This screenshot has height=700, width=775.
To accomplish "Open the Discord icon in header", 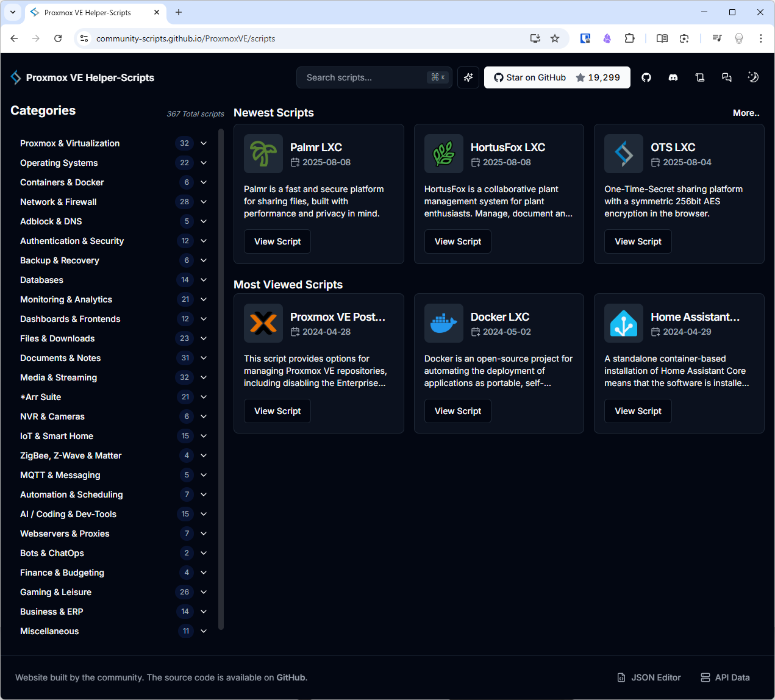I will pos(673,77).
